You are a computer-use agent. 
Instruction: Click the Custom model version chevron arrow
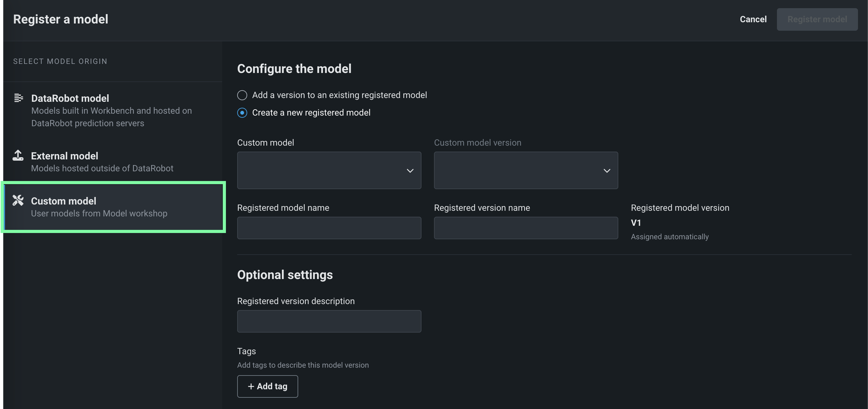tap(606, 171)
